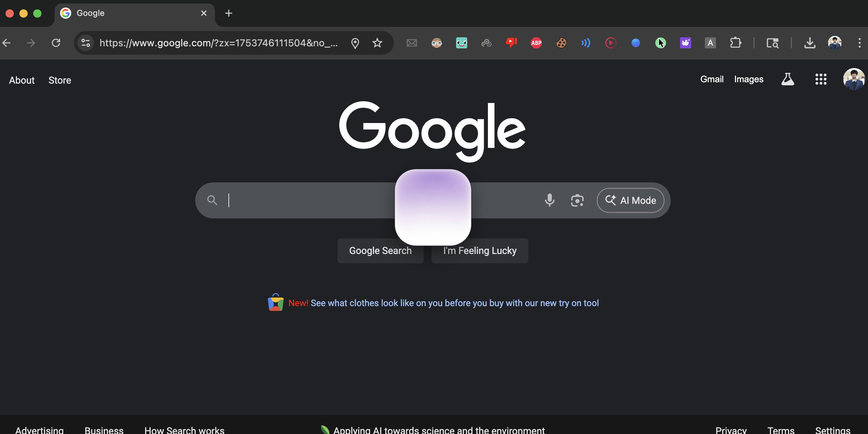Reload the current page
Viewport: 868px width, 434px height.
pyautogui.click(x=56, y=43)
